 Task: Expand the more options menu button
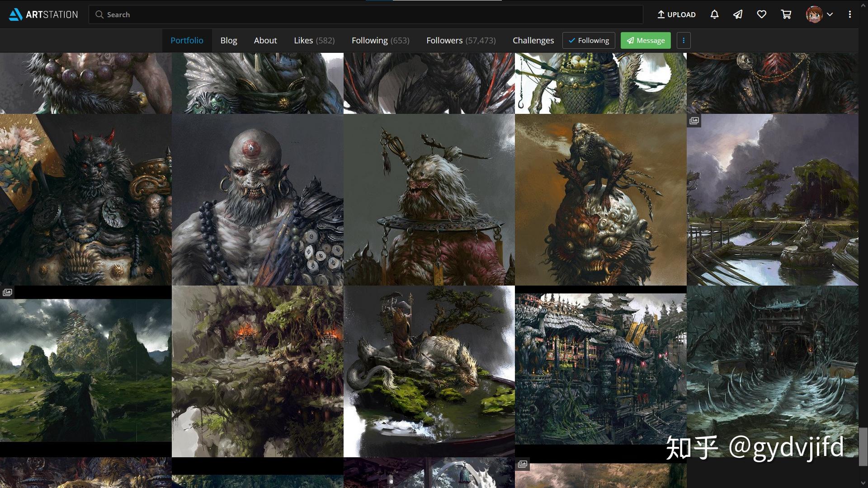683,40
